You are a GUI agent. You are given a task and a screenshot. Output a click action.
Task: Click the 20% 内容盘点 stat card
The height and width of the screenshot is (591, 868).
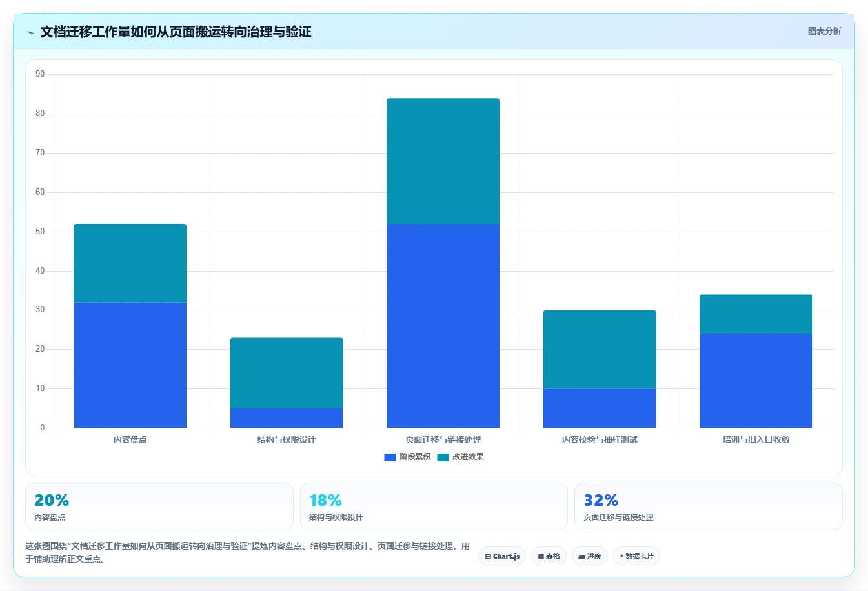(x=159, y=506)
